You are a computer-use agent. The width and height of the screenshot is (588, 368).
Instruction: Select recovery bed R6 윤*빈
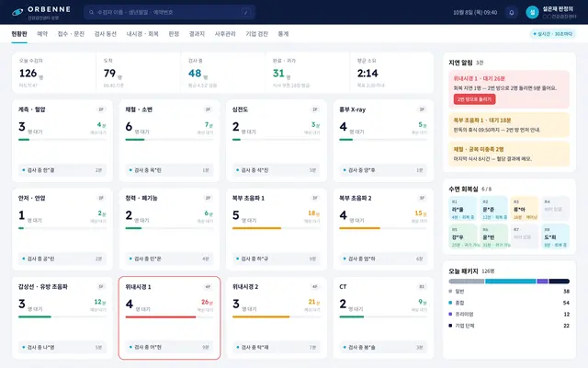pyautogui.click(x=494, y=236)
